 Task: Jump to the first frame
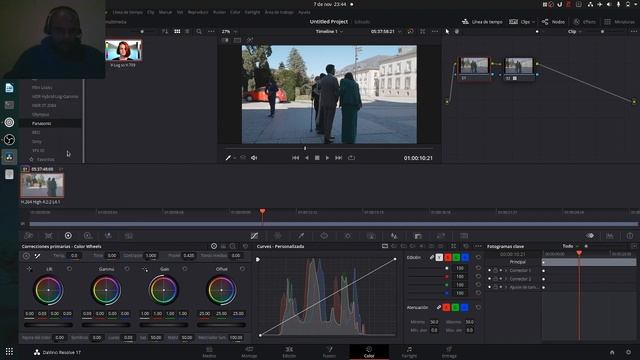pos(296,158)
